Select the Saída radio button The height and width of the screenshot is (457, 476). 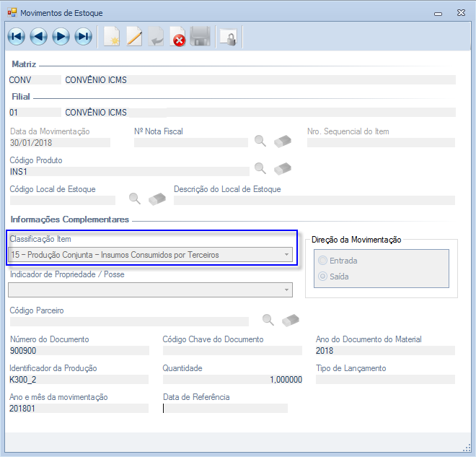[x=322, y=277]
